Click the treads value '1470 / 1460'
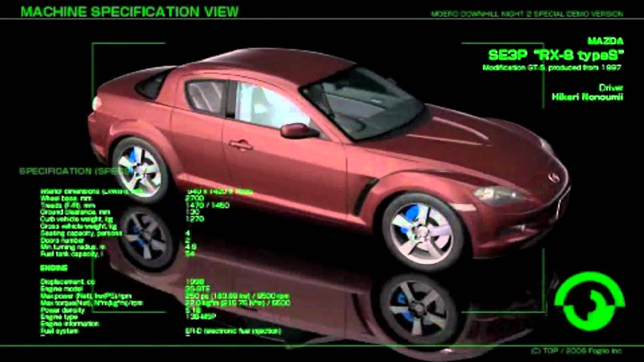The width and height of the screenshot is (644, 362). [x=207, y=205]
